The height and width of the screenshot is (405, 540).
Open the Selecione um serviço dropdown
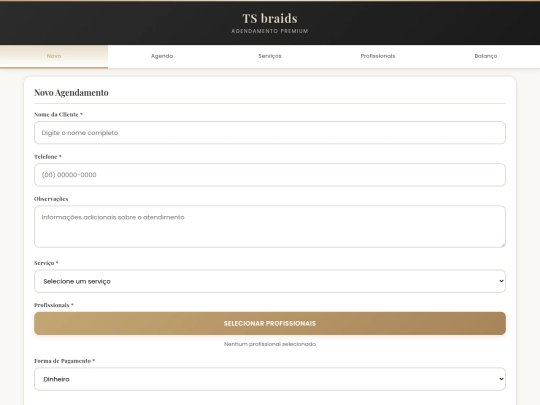tap(270, 281)
